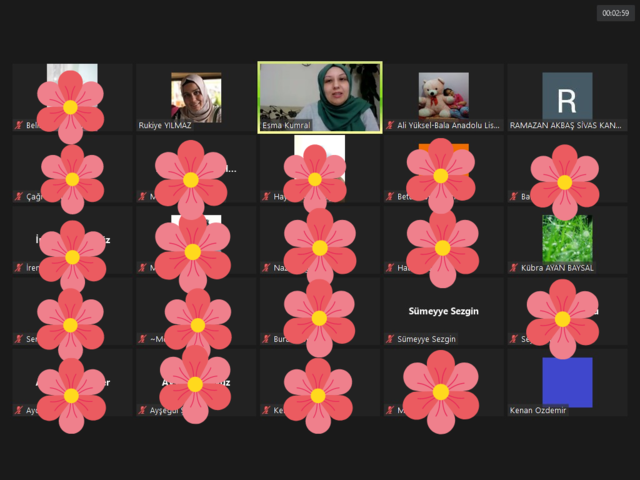Click the muted mic icon beside Ba...
Viewport: 640px width, 480px height.
point(513,196)
